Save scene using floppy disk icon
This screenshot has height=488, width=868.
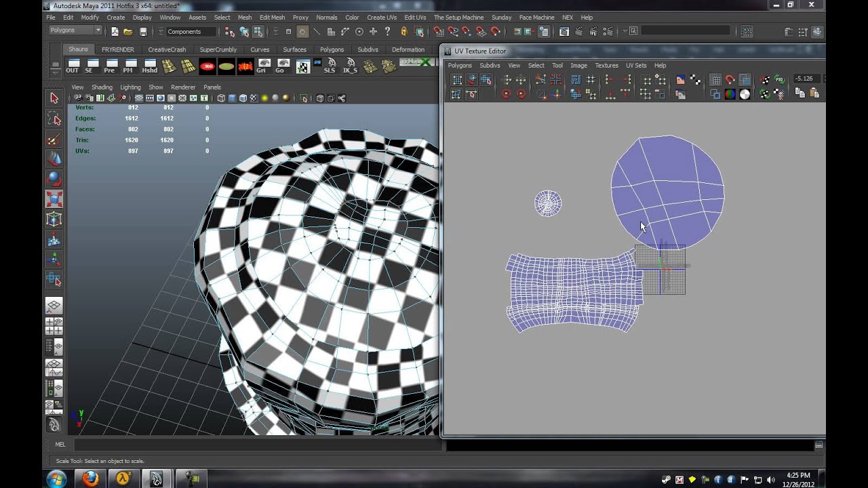click(143, 32)
